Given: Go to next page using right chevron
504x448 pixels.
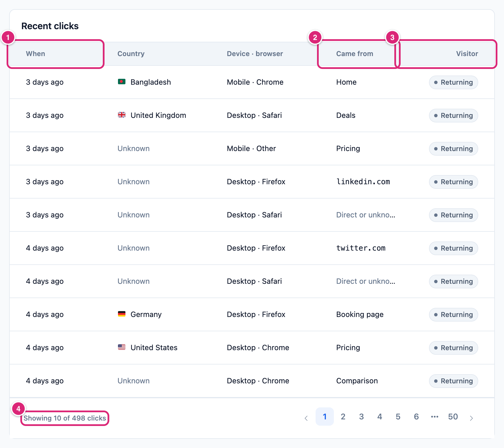Looking at the screenshot, I should (x=471, y=418).
